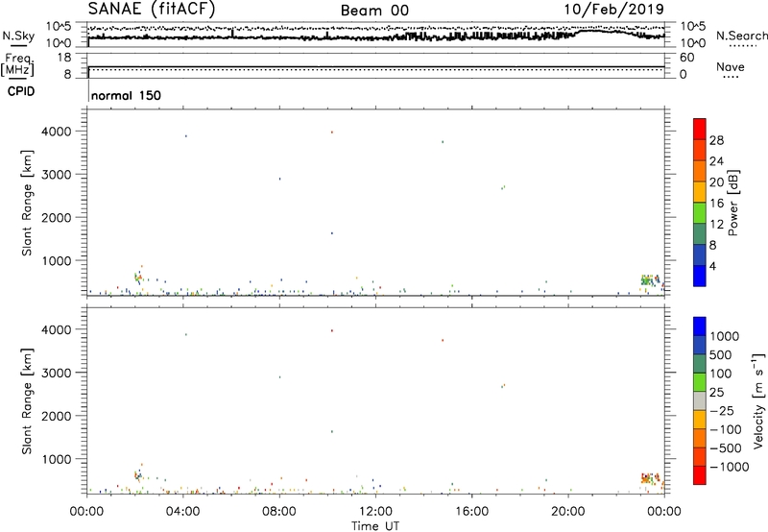Click the 'Nave' legend label
The height and width of the screenshot is (532, 768).
click(x=730, y=67)
